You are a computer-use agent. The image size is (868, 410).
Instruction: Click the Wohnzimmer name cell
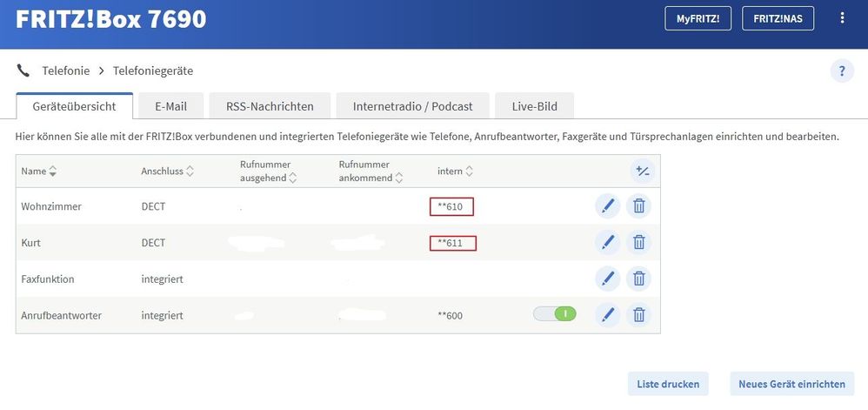click(x=51, y=206)
